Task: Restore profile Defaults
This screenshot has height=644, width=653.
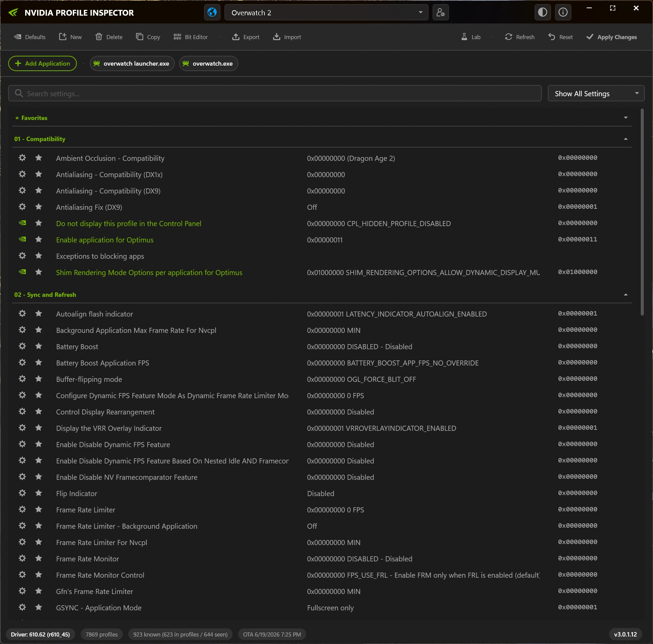Action: (30, 37)
